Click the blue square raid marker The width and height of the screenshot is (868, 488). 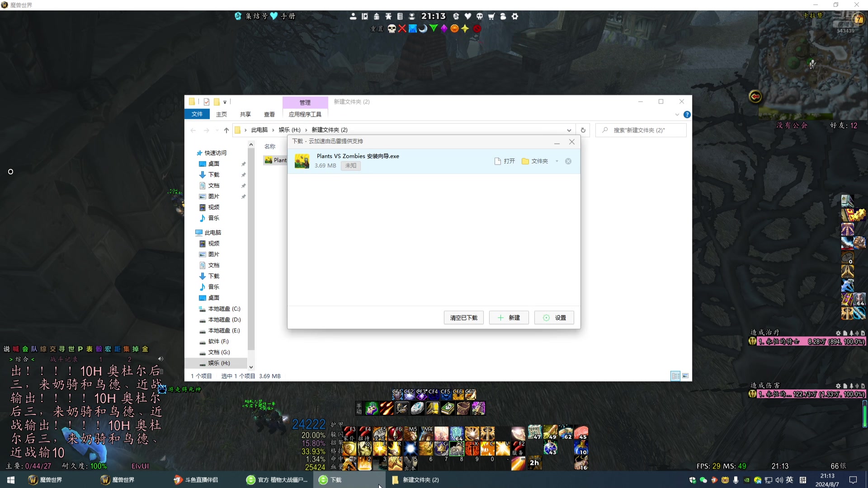(x=412, y=28)
